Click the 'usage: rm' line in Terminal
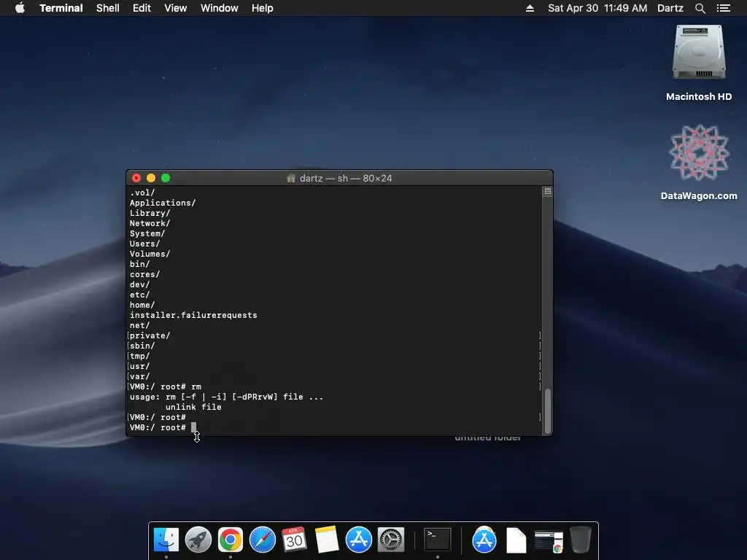Viewport: 747px width, 560px height. tap(226, 397)
